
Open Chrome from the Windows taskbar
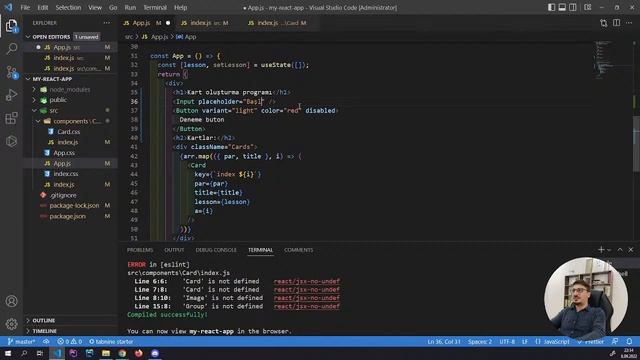(122, 353)
